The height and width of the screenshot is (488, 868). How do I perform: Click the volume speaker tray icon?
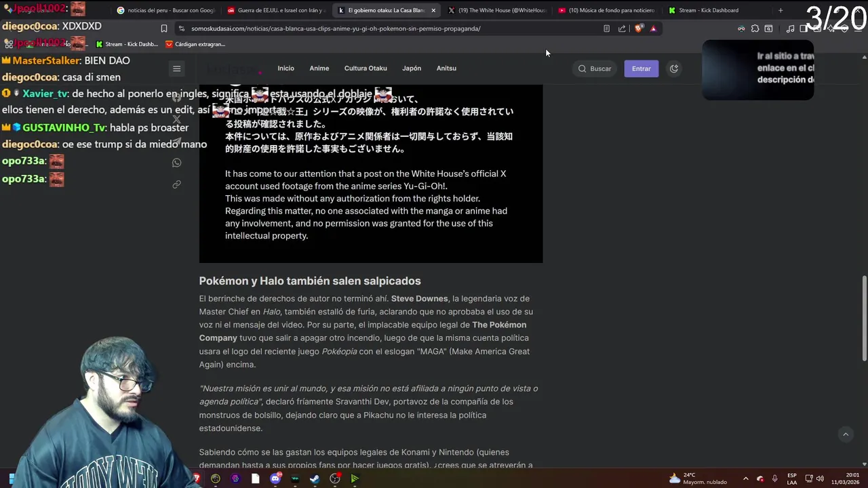pos(820,479)
